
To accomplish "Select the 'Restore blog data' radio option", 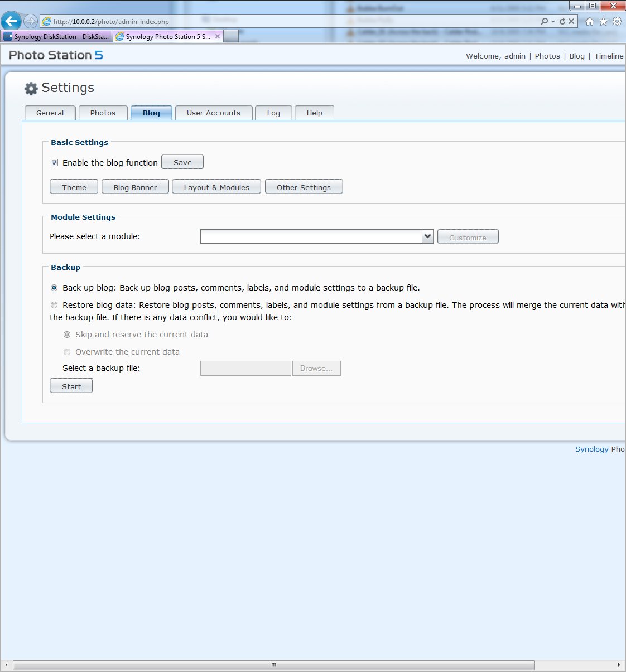I will coord(54,305).
